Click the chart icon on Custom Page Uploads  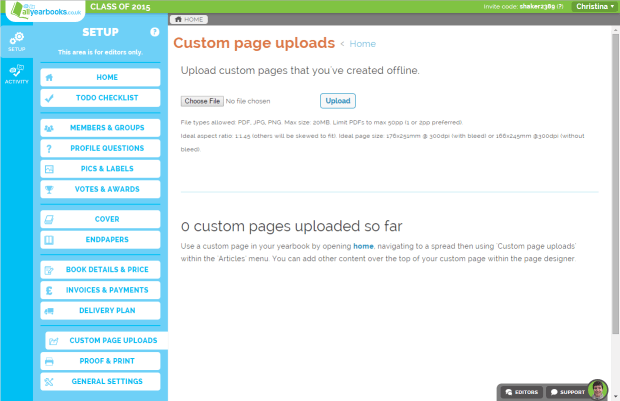[54, 341]
